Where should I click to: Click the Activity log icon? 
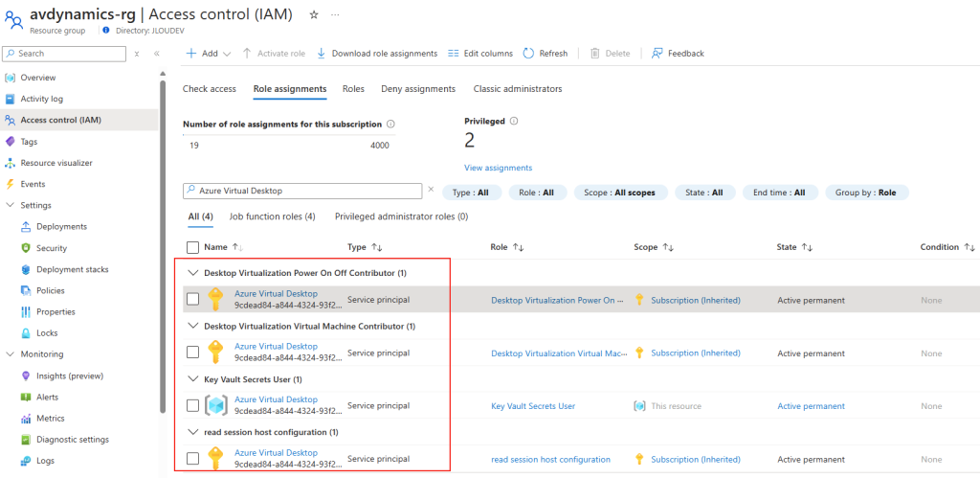[10, 99]
